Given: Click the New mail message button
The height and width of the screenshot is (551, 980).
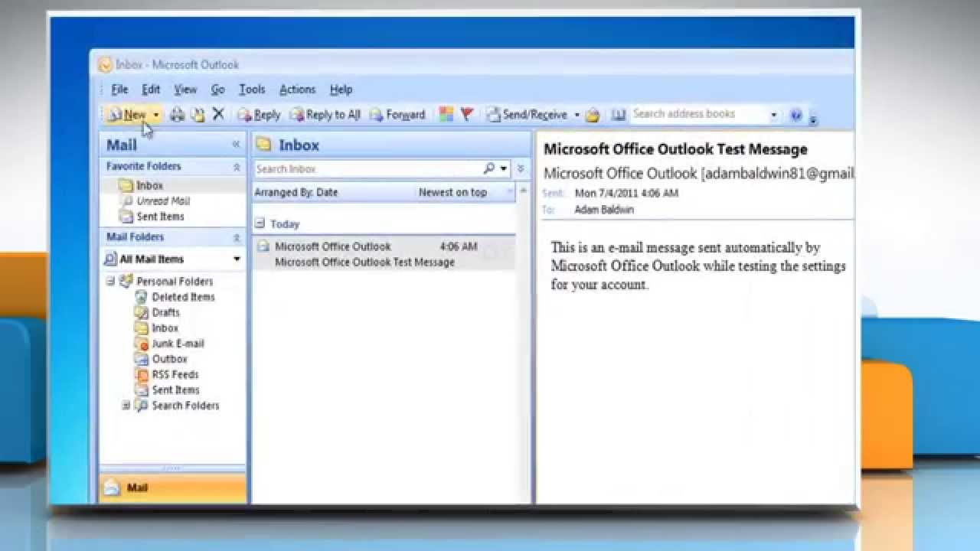Looking at the screenshot, I should click(127, 115).
